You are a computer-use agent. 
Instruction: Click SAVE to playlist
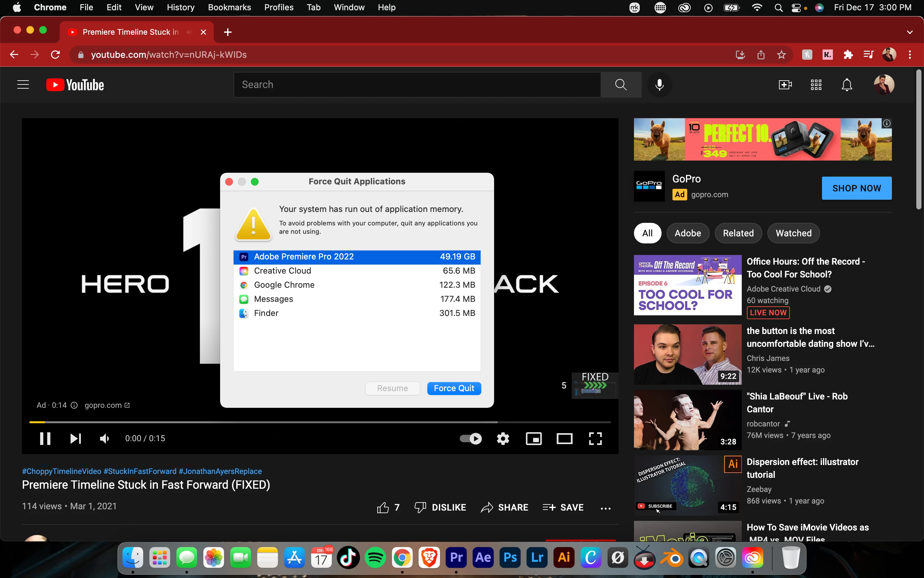click(563, 508)
